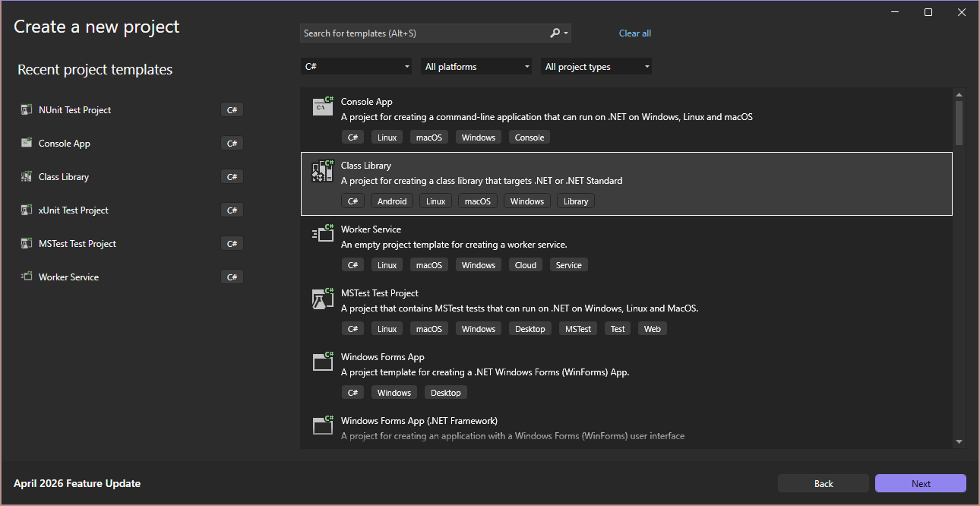Expand the search options arrow beside magnifier
This screenshot has height=506, width=980.
tap(566, 33)
